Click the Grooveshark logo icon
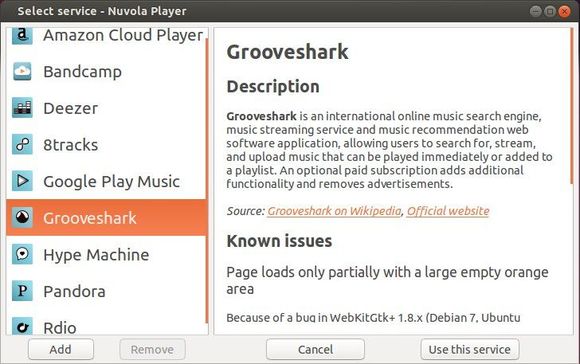This screenshot has height=364, width=580. pos(22,218)
